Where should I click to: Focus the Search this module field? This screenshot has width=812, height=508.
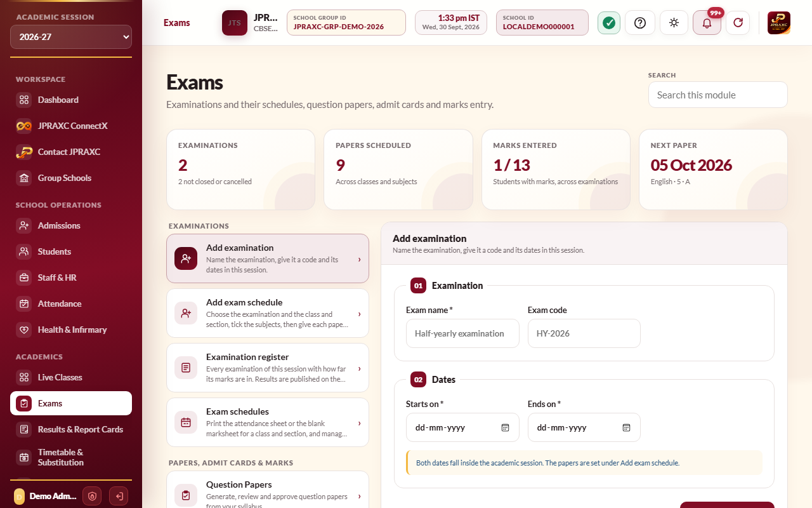(718, 95)
